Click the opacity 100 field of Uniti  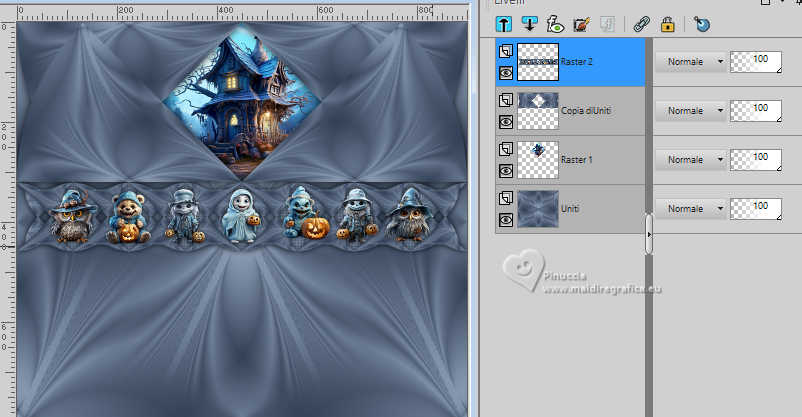[x=756, y=209]
